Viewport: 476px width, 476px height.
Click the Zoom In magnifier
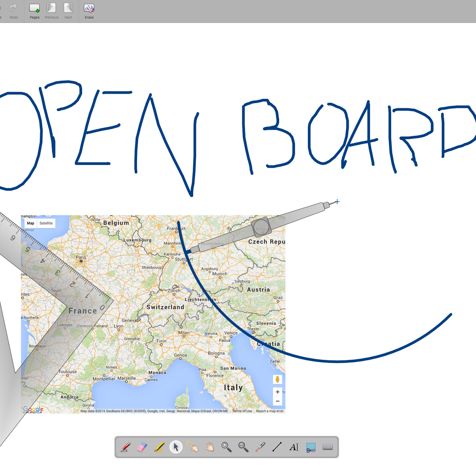click(226, 447)
